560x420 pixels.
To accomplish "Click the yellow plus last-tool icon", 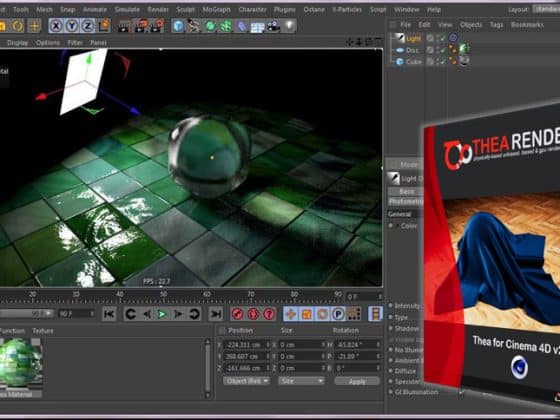I will tap(34, 26).
